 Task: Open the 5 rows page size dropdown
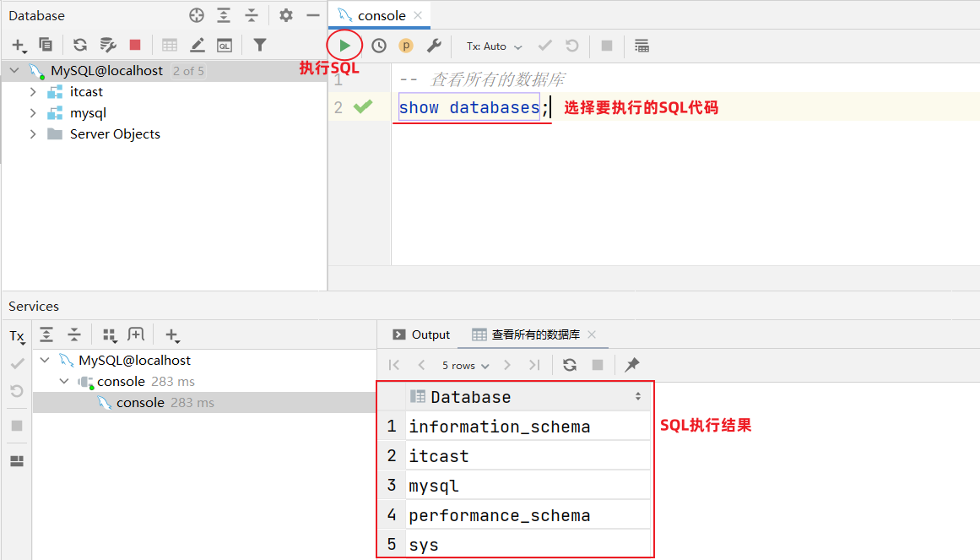466,366
